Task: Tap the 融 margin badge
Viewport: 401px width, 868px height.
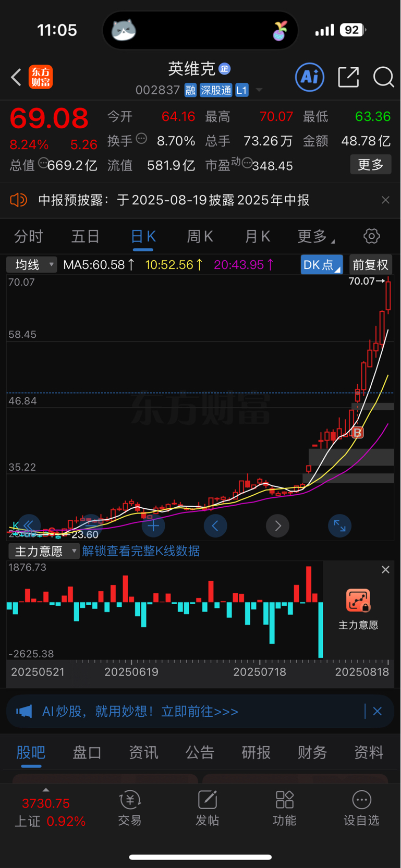Action: pyautogui.click(x=190, y=90)
